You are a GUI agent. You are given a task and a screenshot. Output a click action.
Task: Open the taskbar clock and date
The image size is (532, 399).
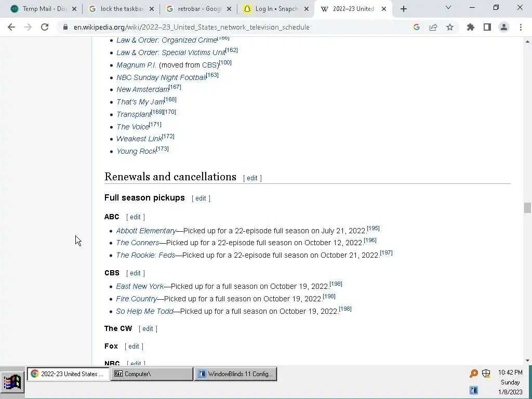510,382
